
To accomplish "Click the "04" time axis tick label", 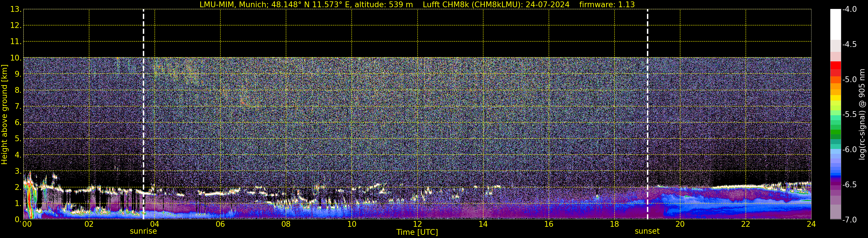I will point(155,224).
